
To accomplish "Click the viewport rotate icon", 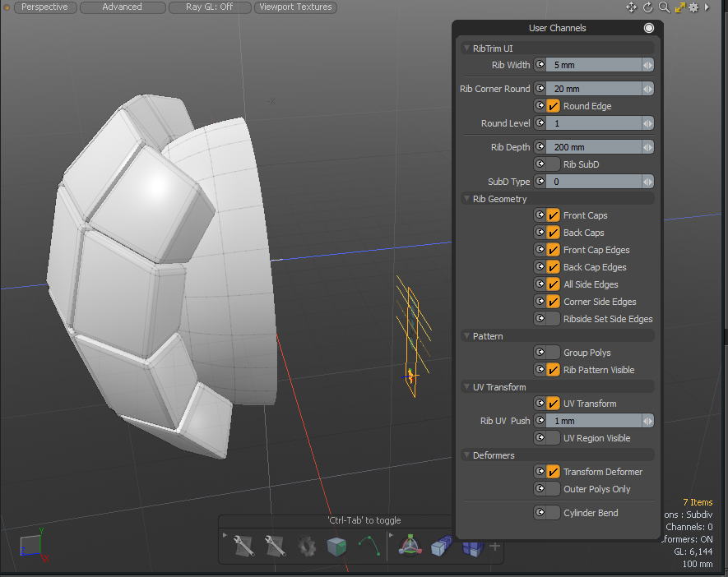I will [647, 7].
